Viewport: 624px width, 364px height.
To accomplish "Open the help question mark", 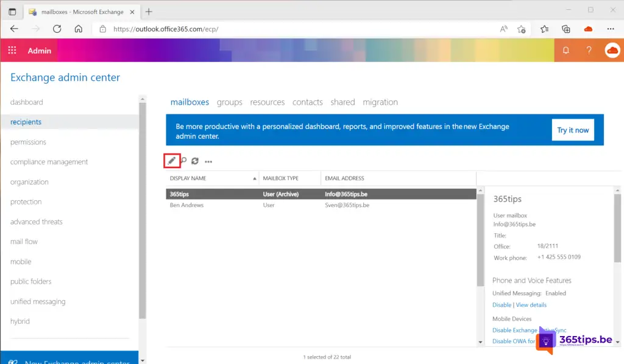I will pos(589,51).
